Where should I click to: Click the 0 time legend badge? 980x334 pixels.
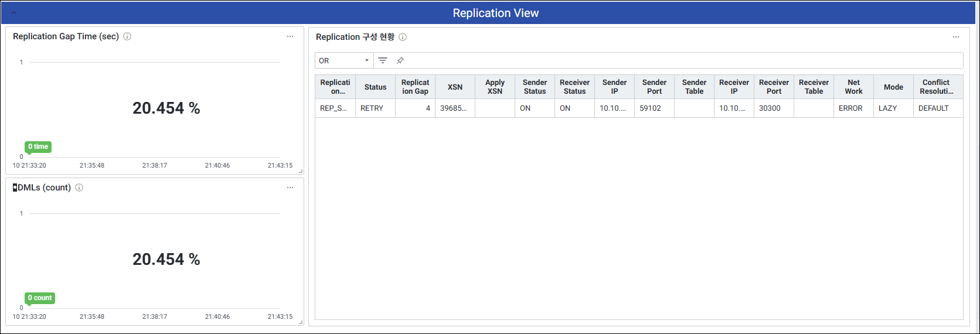pos(38,146)
